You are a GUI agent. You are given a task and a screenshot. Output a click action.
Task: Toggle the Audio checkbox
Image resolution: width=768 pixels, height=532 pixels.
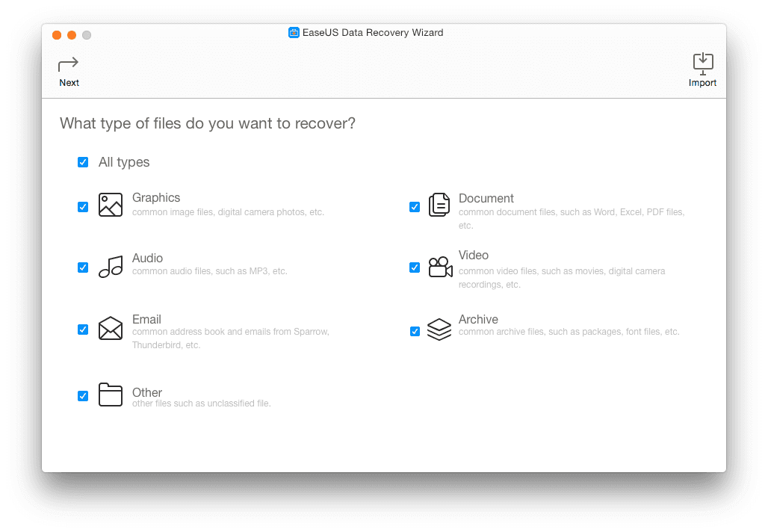pos(83,267)
